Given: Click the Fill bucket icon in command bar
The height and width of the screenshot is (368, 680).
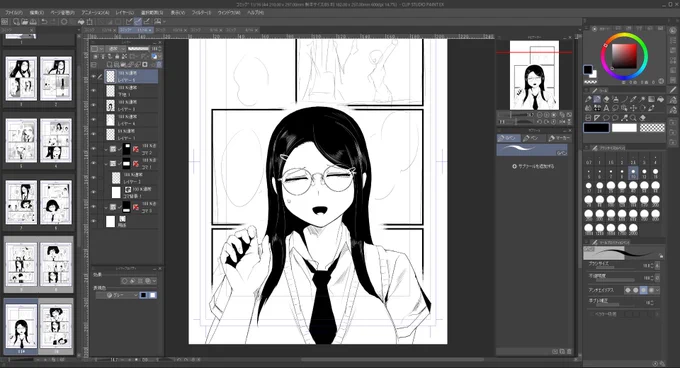Looking at the screenshot, I should (x=81, y=22).
